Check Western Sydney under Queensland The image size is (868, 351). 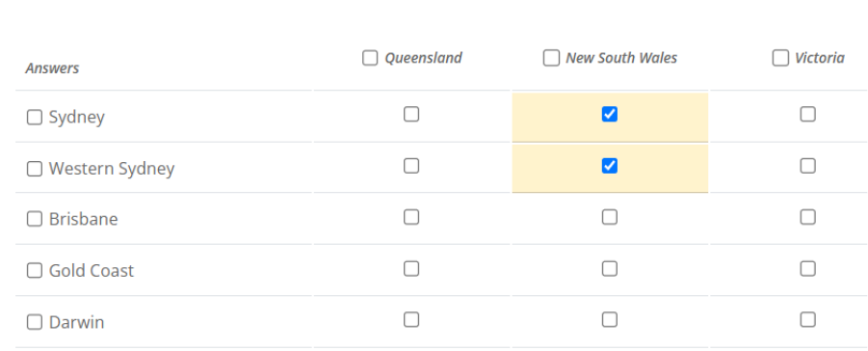(x=410, y=166)
